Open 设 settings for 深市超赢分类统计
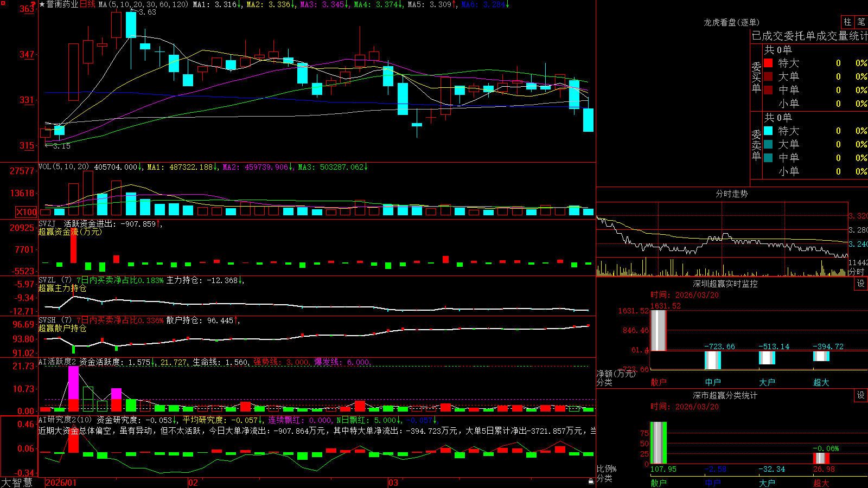The image size is (868, 488). point(861,395)
